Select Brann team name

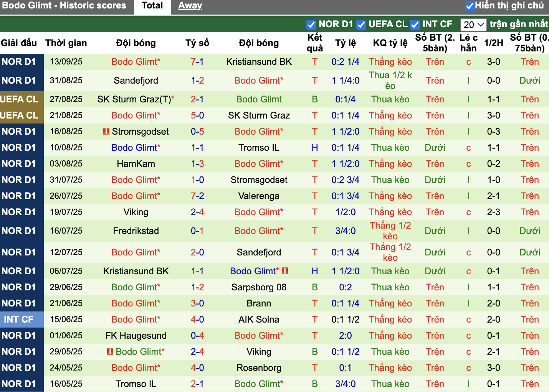(x=259, y=303)
